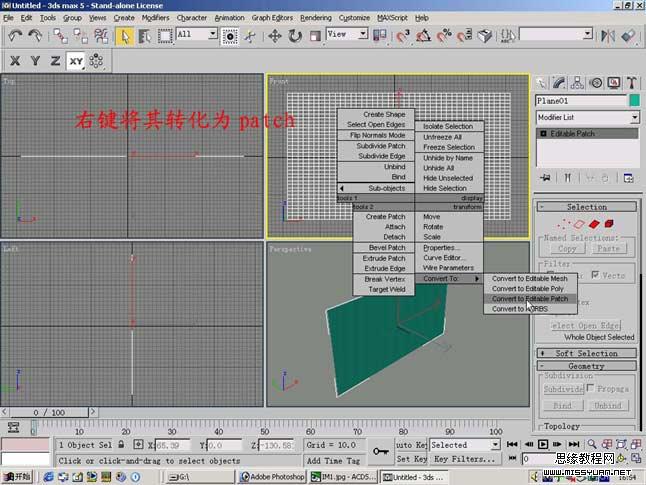Activate the Select Object arrow tool
Viewport: 646px width, 485px height.
tap(124, 36)
